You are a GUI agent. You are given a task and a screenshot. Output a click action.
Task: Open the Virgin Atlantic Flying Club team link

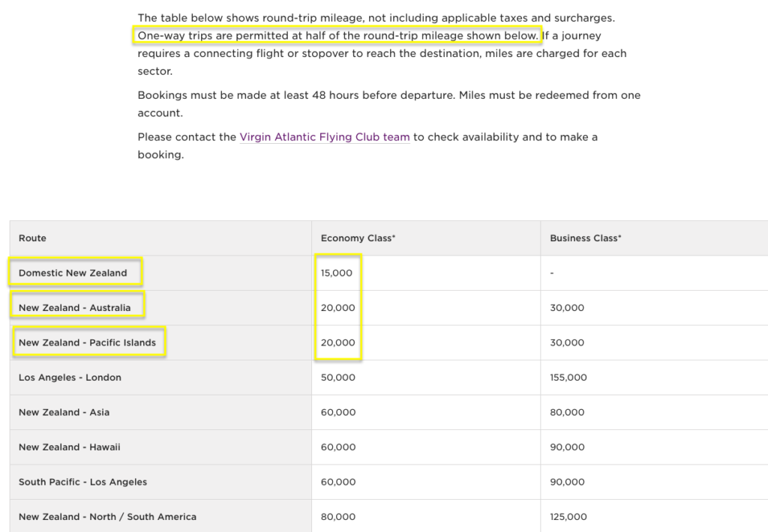[x=324, y=137]
